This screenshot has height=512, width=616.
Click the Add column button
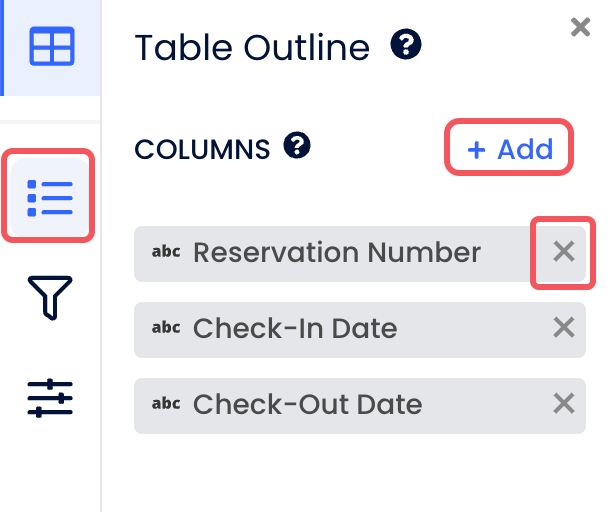(x=509, y=149)
